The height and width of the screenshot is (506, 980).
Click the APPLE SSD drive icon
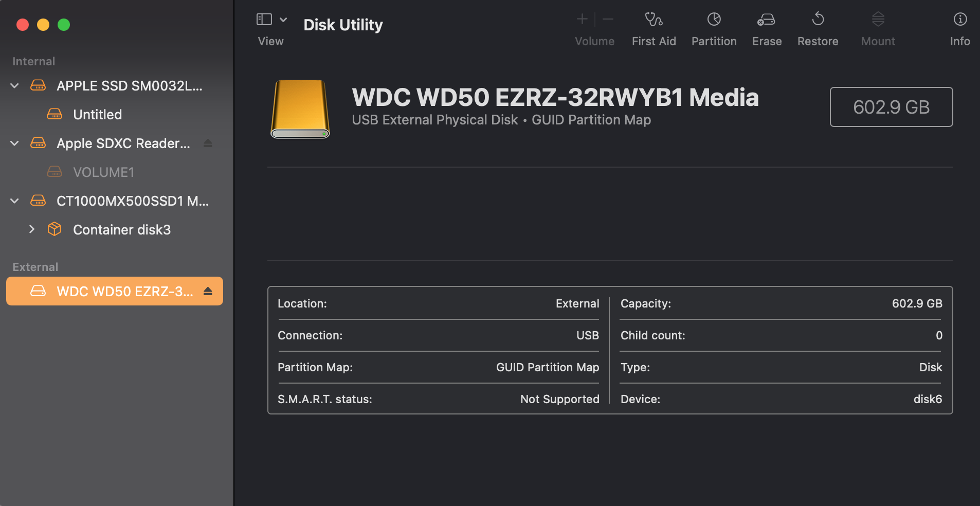[x=38, y=85]
